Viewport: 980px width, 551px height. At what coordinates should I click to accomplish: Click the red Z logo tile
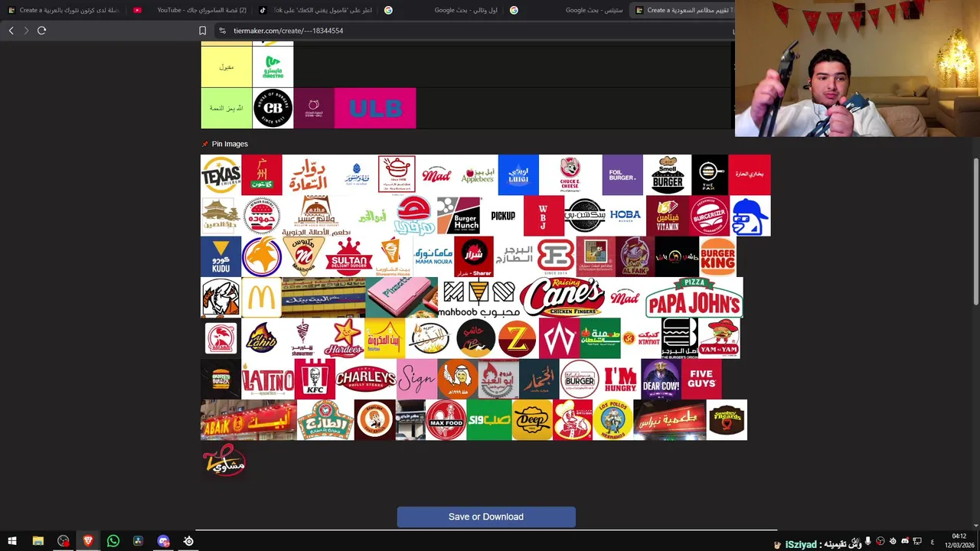(x=517, y=338)
